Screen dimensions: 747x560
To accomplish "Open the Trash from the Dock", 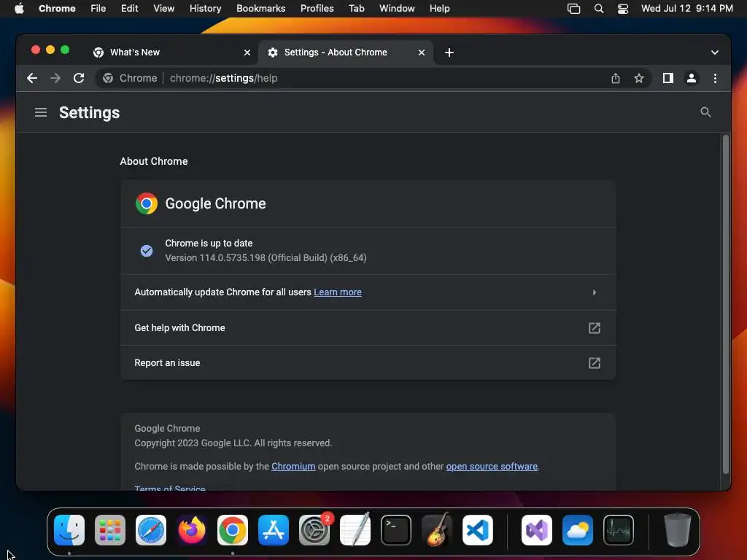I will click(677, 530).
